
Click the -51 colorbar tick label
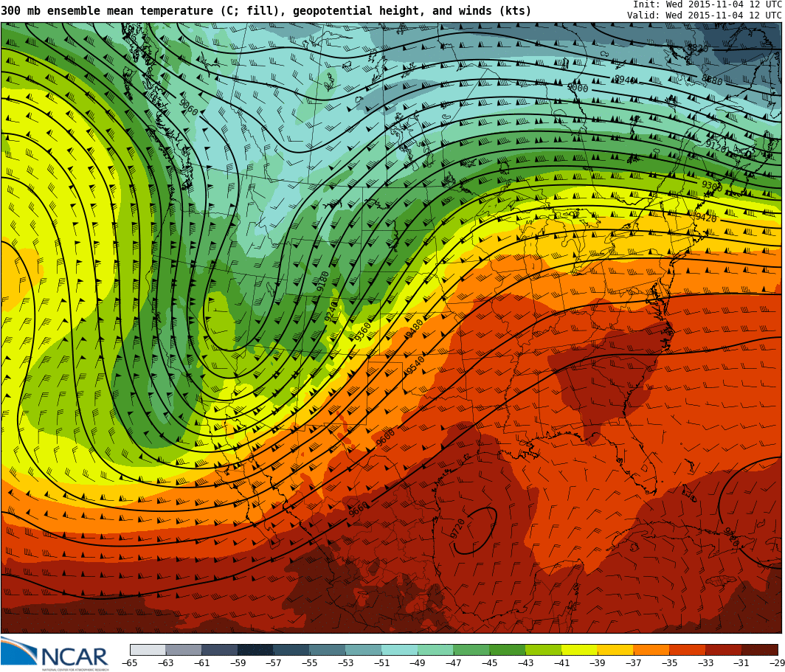coord(381,662)
